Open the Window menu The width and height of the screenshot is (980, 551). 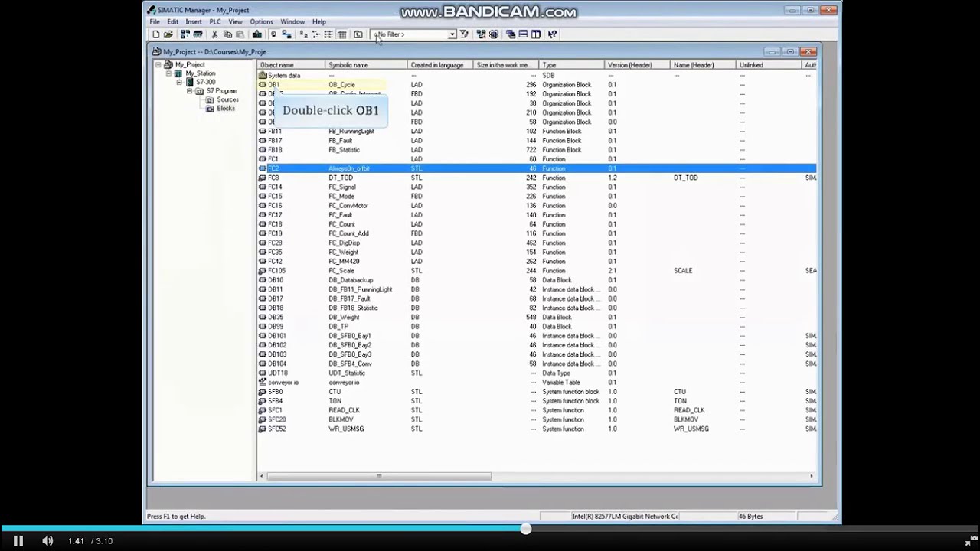(292, 22)
